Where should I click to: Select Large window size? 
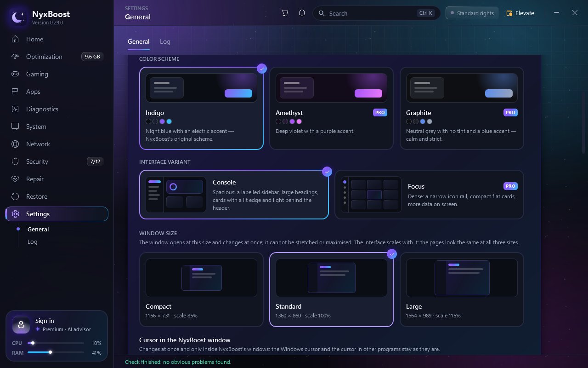coord(462,289)
